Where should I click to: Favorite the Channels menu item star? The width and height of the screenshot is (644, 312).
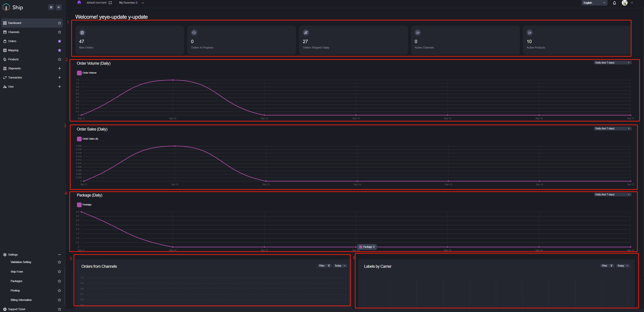[60, 32]
